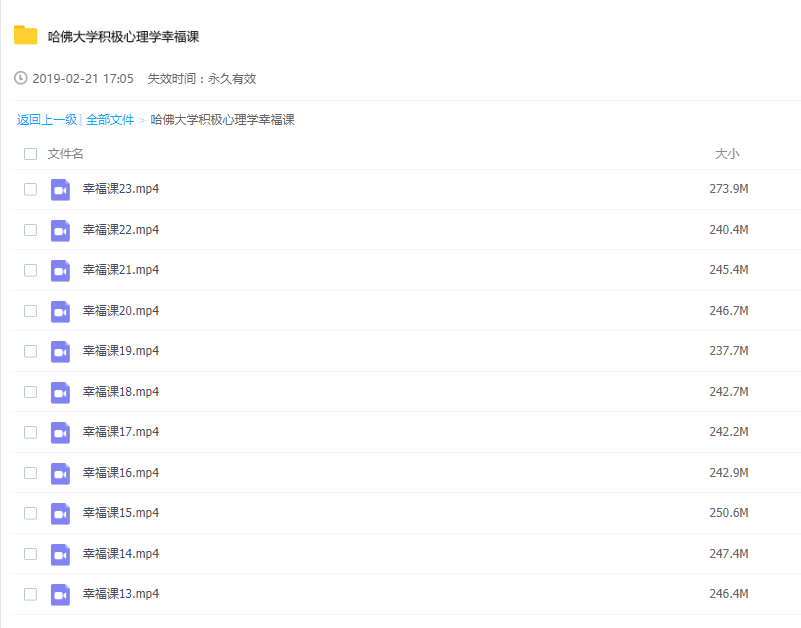This screenshot has height=628, width=801.
Task: Click video icon for 幸福课22.mp4
Action: click(x=60, y=230)
